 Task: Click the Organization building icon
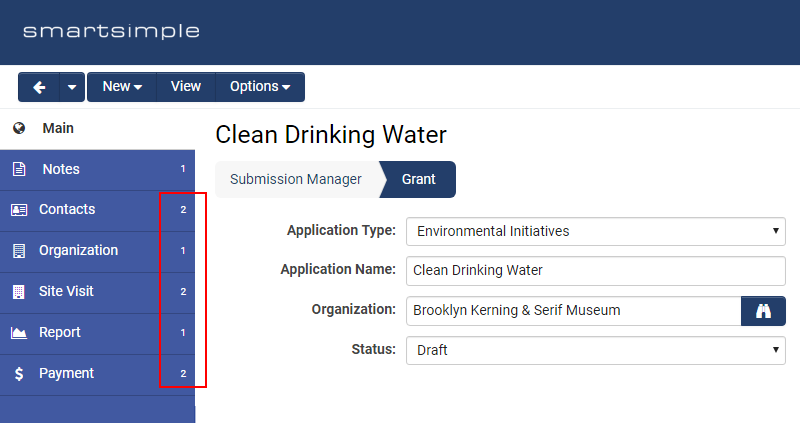coord(19,251)
